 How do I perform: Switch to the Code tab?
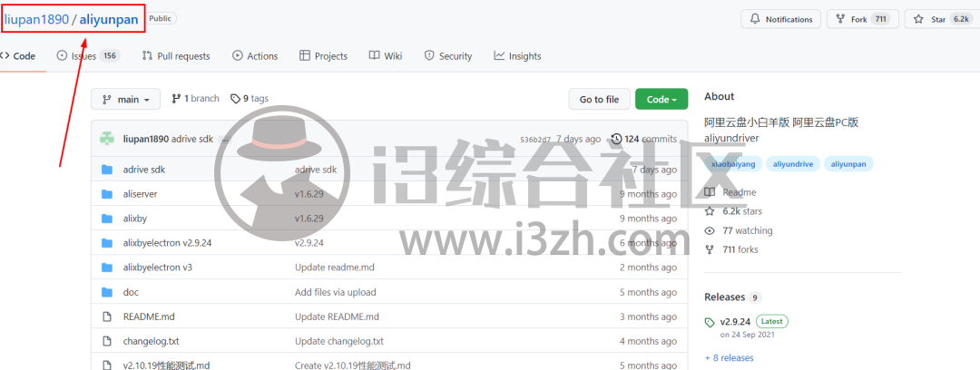tap(18, 56)
